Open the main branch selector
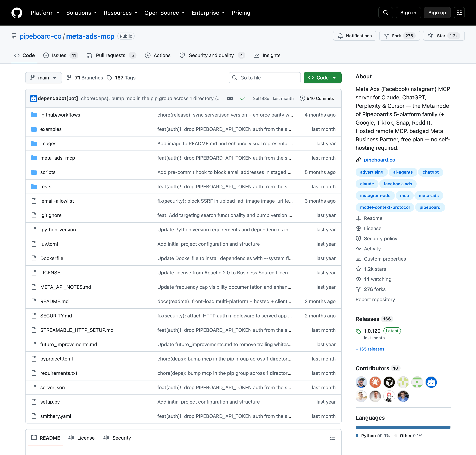 click(x=44, y=78)
